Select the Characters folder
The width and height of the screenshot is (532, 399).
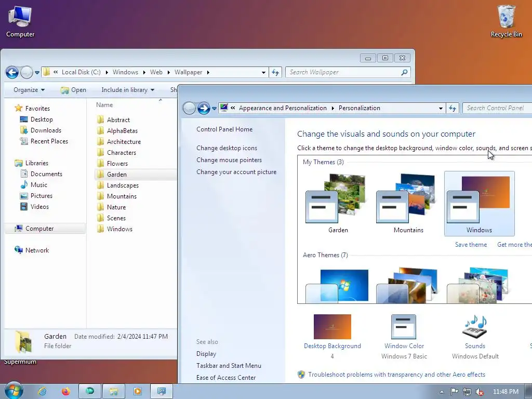[x=116, y=153]
